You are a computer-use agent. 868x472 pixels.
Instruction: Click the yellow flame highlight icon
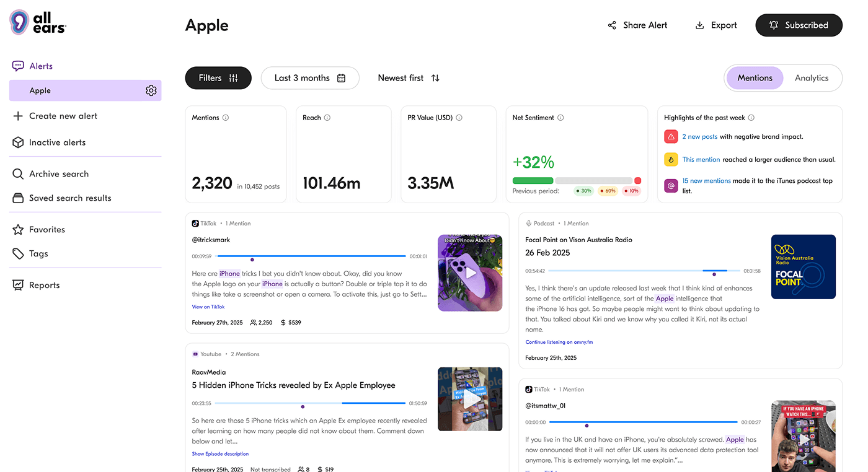coord(671,159)
